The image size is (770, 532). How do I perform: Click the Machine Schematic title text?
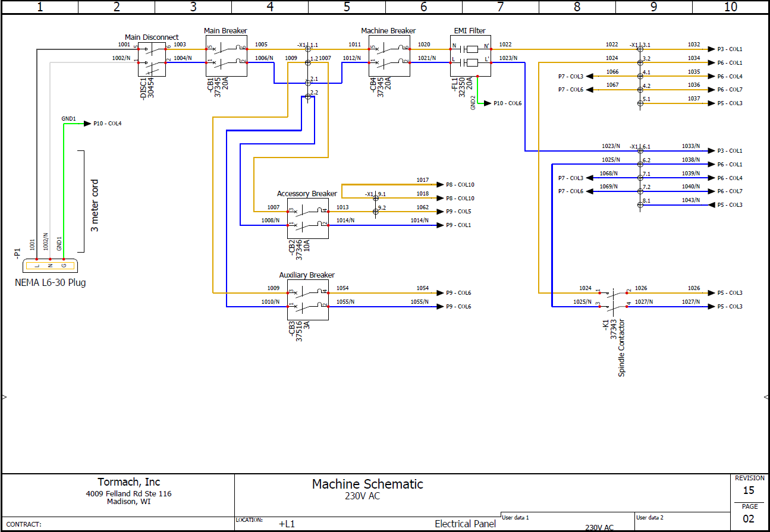(x=367, y=484)
